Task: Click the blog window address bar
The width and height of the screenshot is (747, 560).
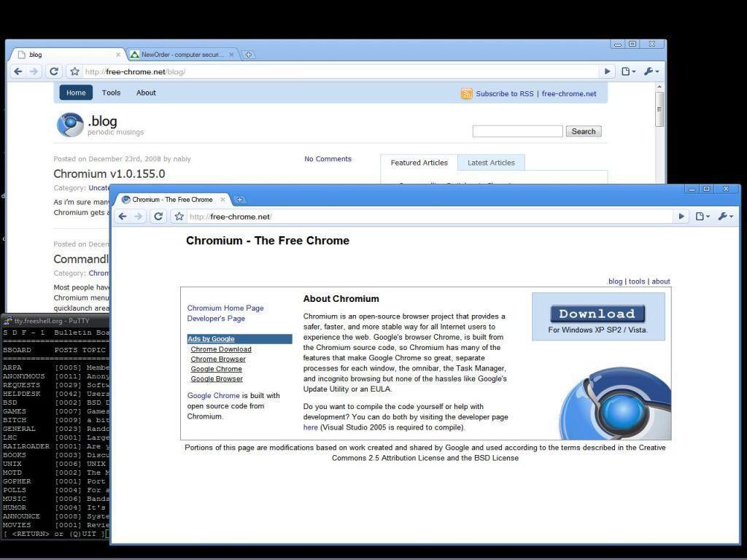Action: click(341, 72)
